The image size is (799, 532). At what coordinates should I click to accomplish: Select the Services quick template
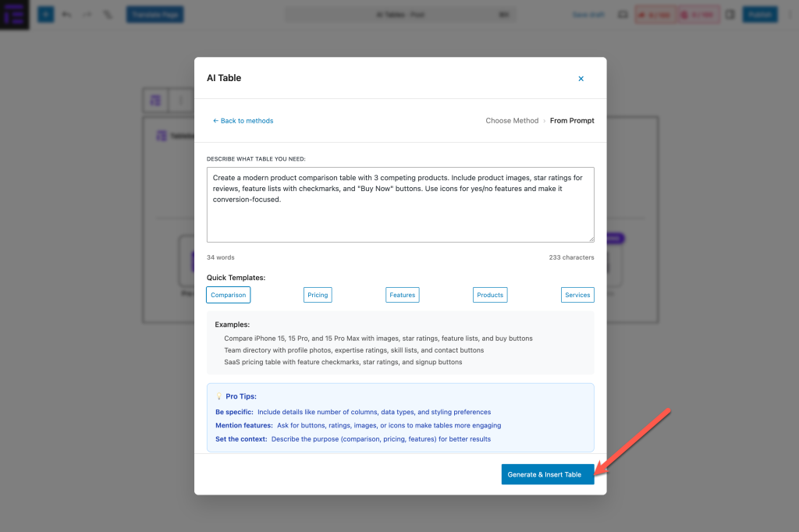tap(577, 295)
